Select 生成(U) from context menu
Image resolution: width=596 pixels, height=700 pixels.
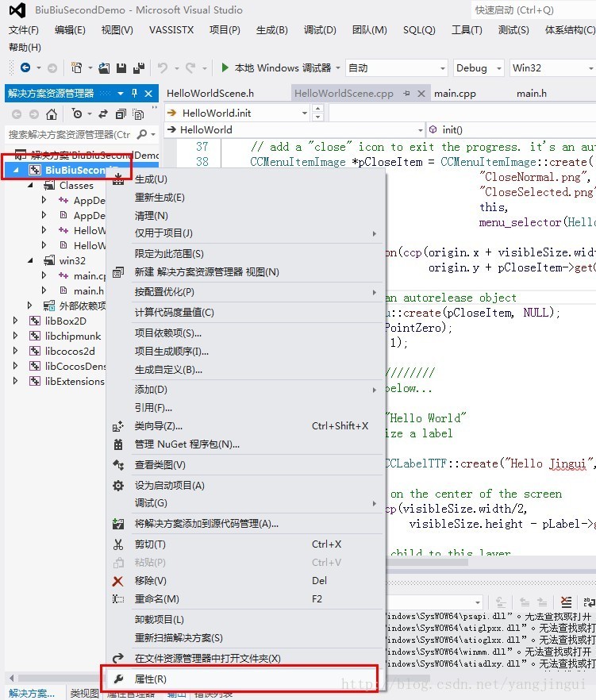(245, 179)
